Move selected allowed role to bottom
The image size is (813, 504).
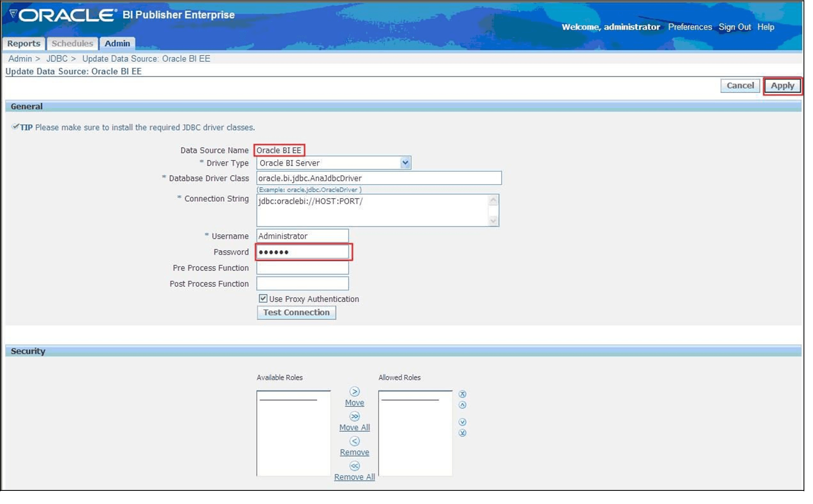462,433
